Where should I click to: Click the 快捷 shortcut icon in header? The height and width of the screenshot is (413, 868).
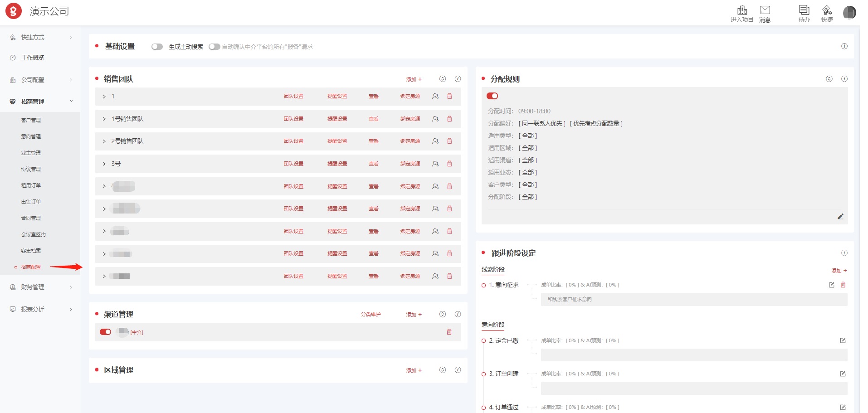point(827,10)
